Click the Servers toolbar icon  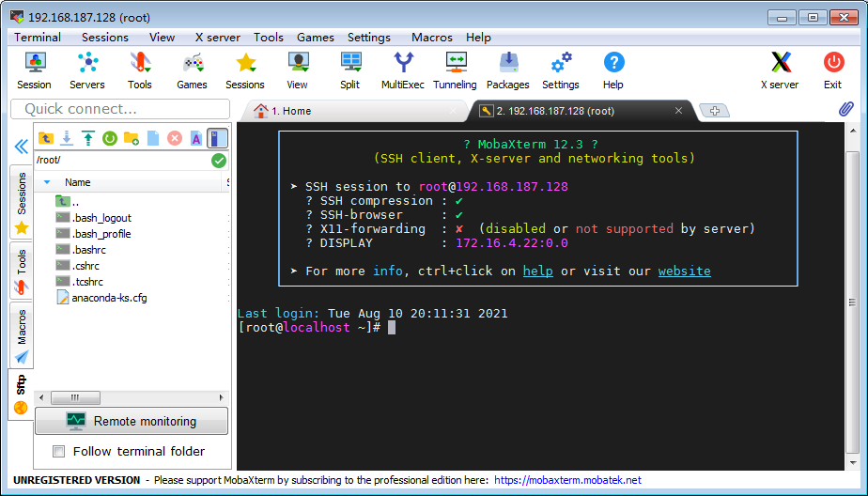(x=87, y=70)
